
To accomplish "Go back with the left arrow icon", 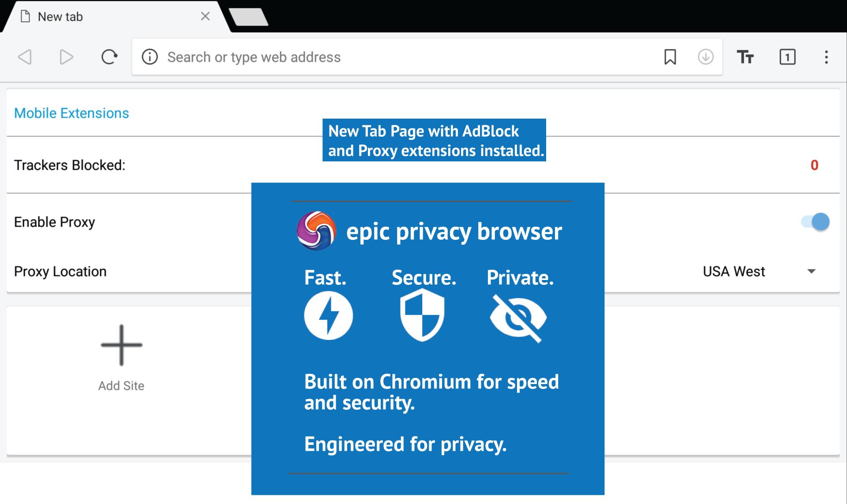I will click(25, 57).
